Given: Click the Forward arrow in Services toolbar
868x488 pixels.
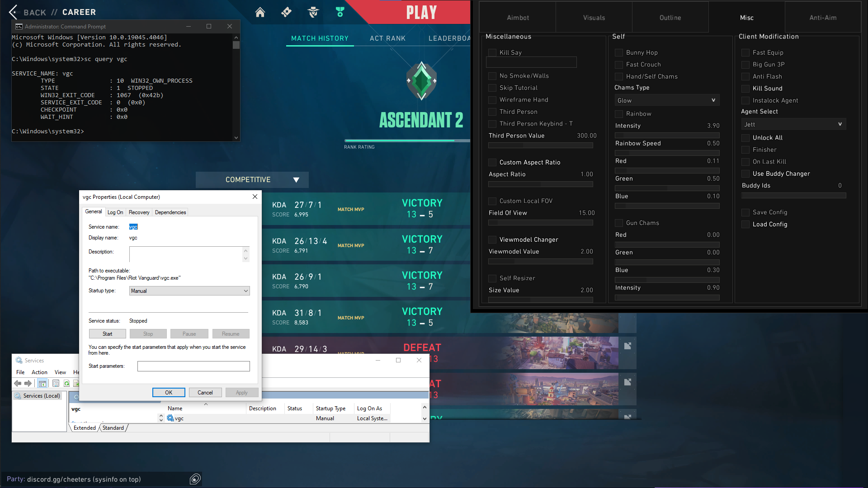Looking at the screenshot, I should click(28, 383).
